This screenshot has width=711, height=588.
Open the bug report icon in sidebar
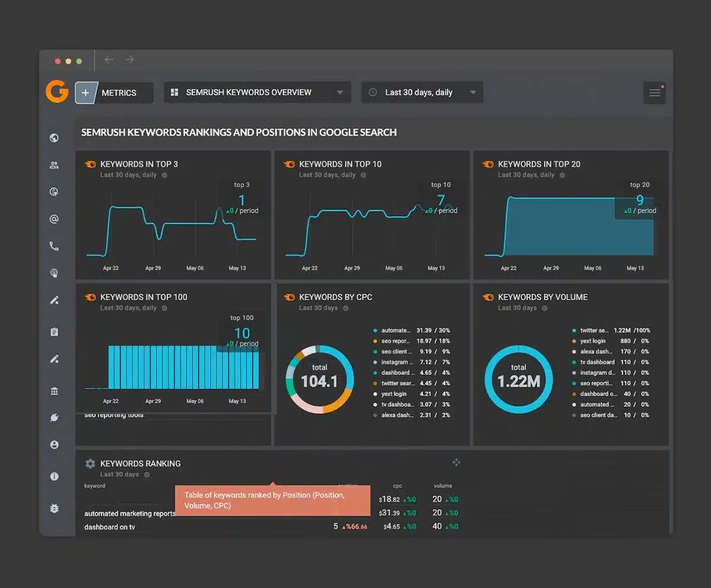[x=55, y=509]
